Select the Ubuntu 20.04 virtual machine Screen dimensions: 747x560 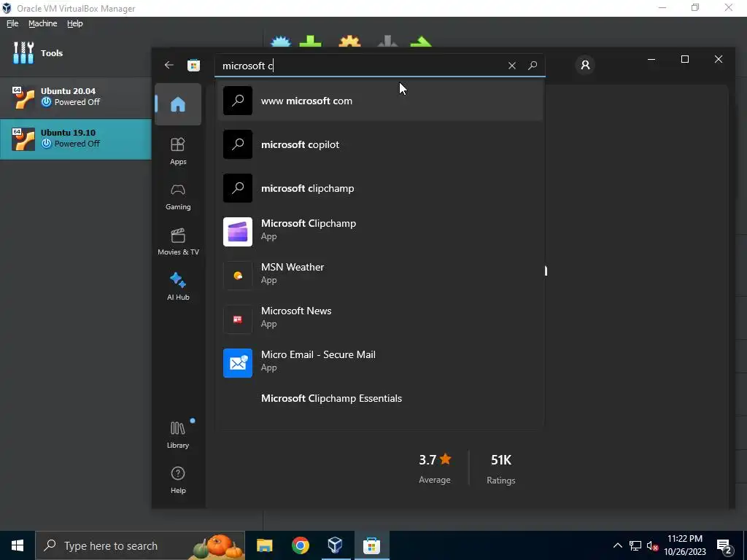tap(76, 97)
